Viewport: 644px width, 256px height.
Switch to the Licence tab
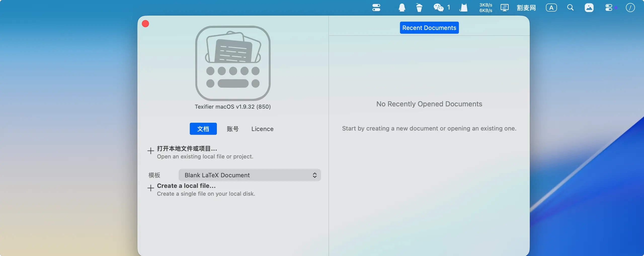tap(262, 129)
